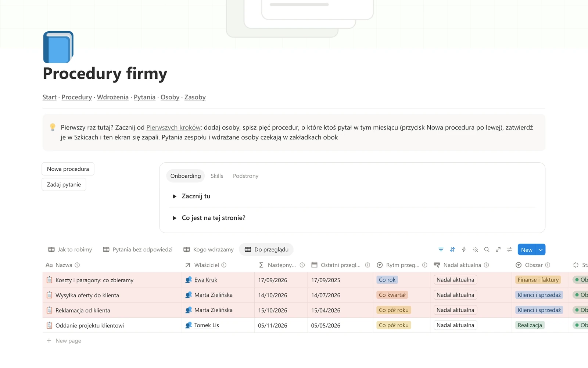
Task: Click info icon next to Właściciel column
Action: point(224,265)
